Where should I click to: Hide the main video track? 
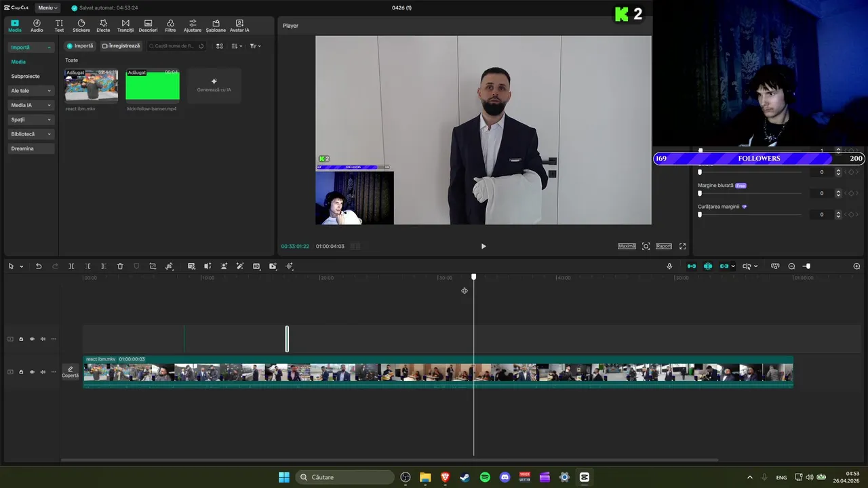[x=32, y=372]
